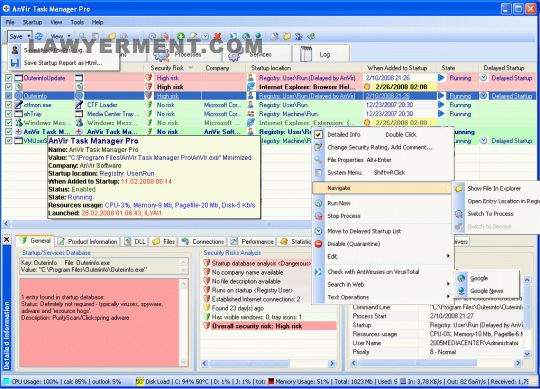The width and height of the screenshot is (540, 389).
Task: Click the Run Now icon in context menu
Action: point(319,203)
